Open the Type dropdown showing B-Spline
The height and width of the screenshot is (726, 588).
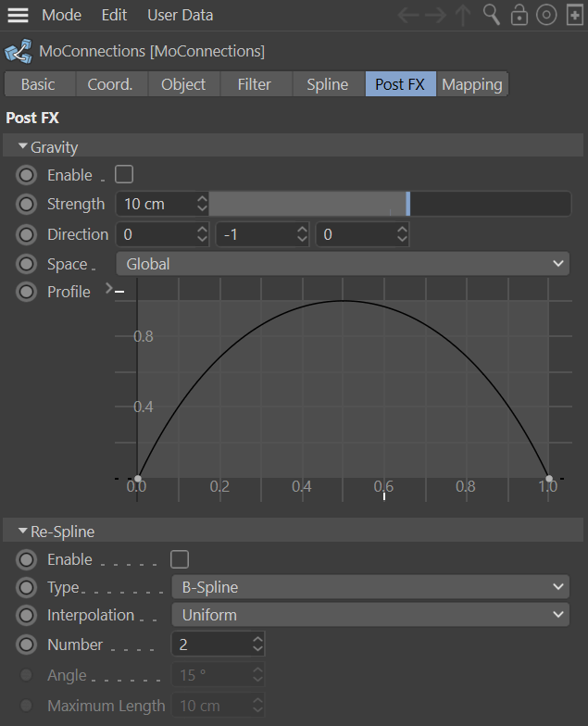[370, 587]
